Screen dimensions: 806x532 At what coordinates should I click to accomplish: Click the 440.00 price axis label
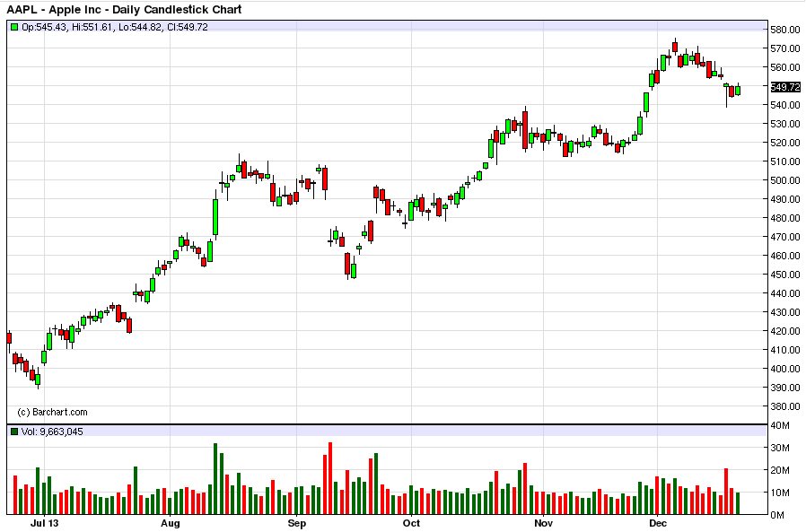[785, 293]
